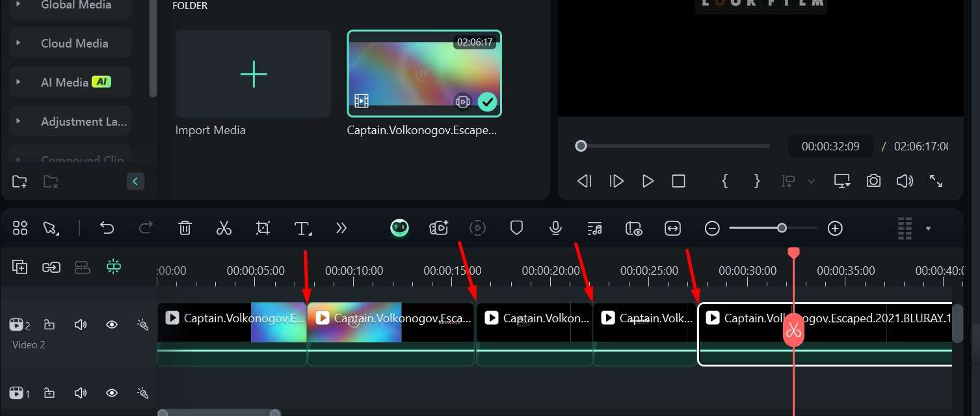Mute the Video 2 track
The image size is (980, 416).
(x=81, y=324)
